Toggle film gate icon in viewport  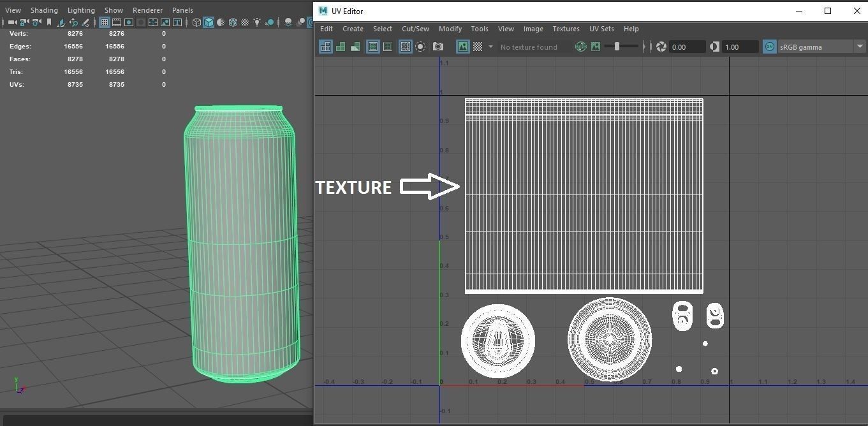(117, 22)
